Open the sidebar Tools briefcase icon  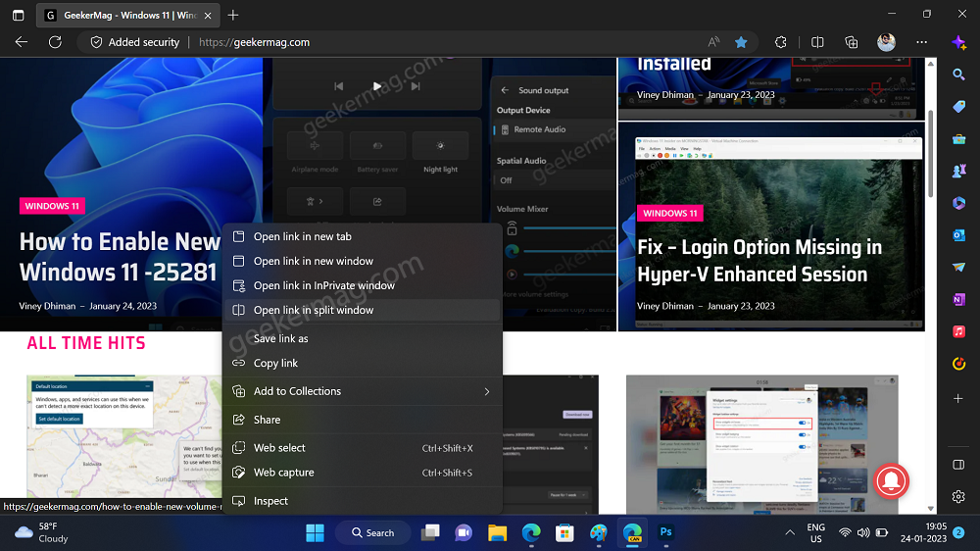(958, 139)
